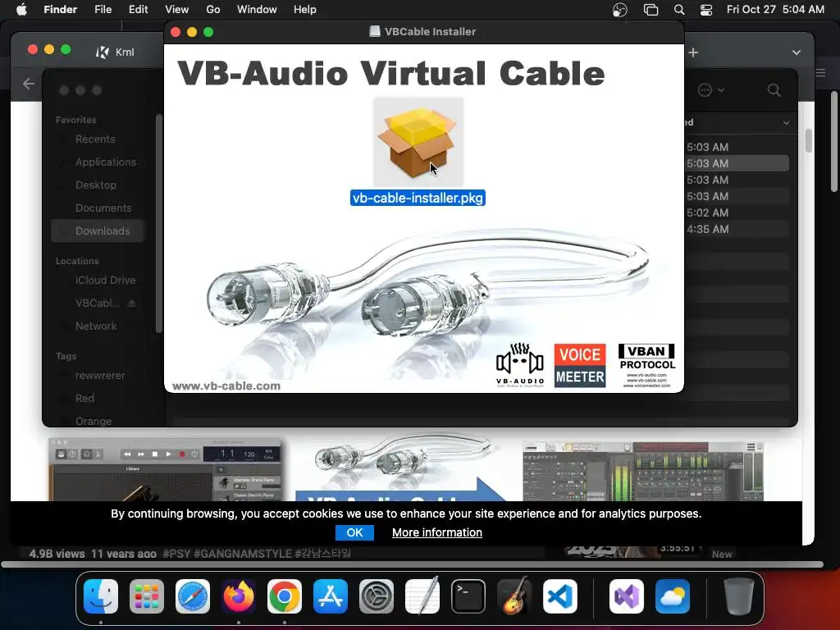The width and height of the screenshot is (840, 630).
Task: Open the cloud weather app in Dock
Action: (x=673, y=596)
